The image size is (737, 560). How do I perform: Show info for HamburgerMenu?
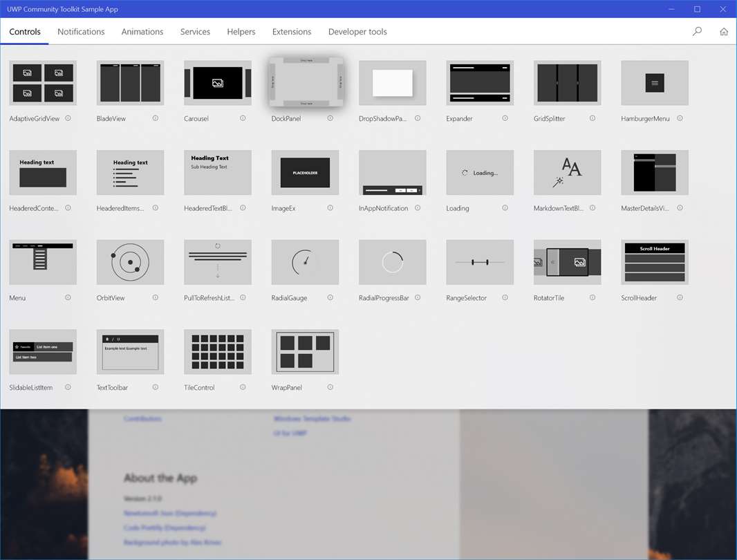(x=680, y=118)
